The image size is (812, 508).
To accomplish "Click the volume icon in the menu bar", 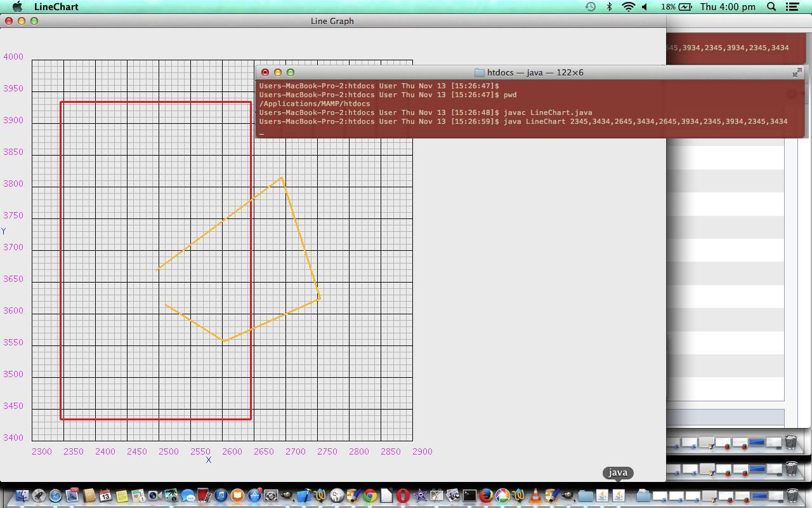I will coord(645,7).
